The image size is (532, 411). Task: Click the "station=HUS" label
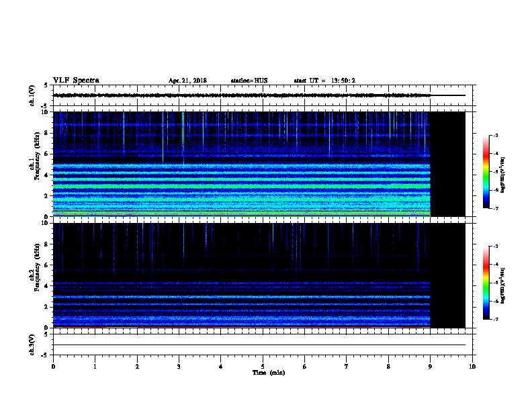tap(249, 81)
